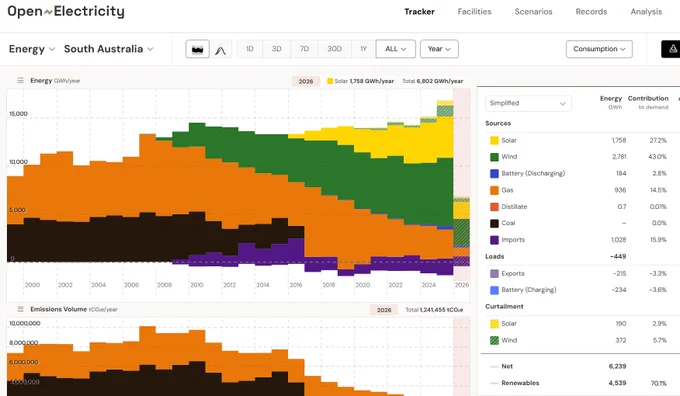Choose the 30D time range
The image size is (680, 396).
point(334,49)
